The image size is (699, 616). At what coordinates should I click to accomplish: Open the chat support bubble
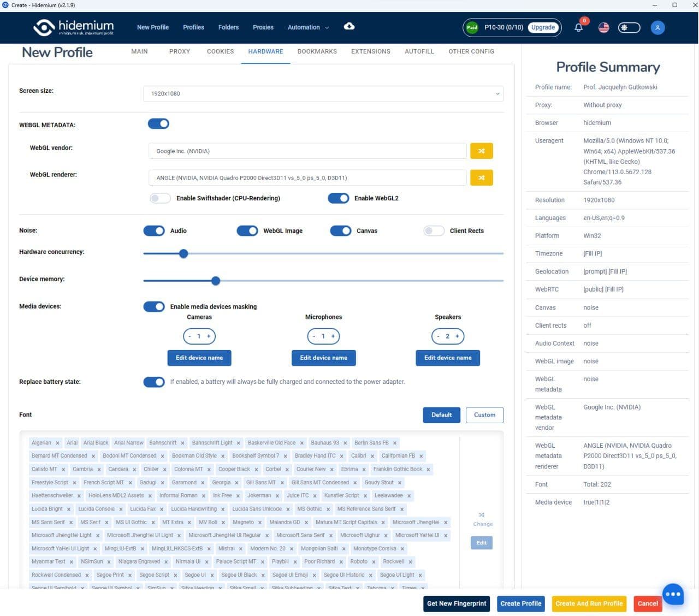coord(673,594)
